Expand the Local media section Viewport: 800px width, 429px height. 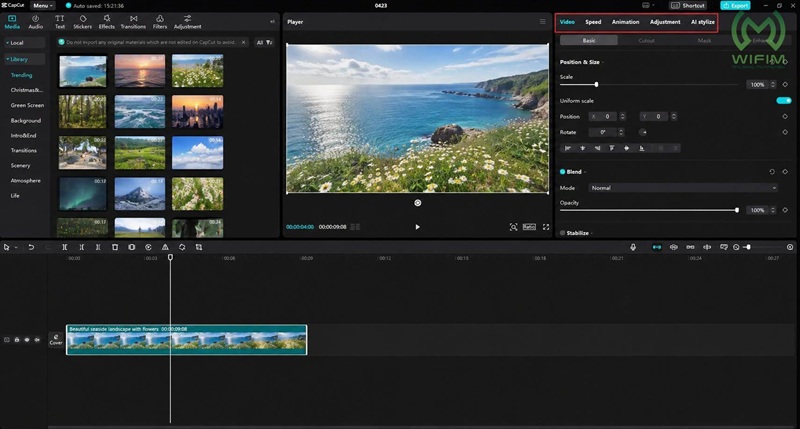coord(24,43)
